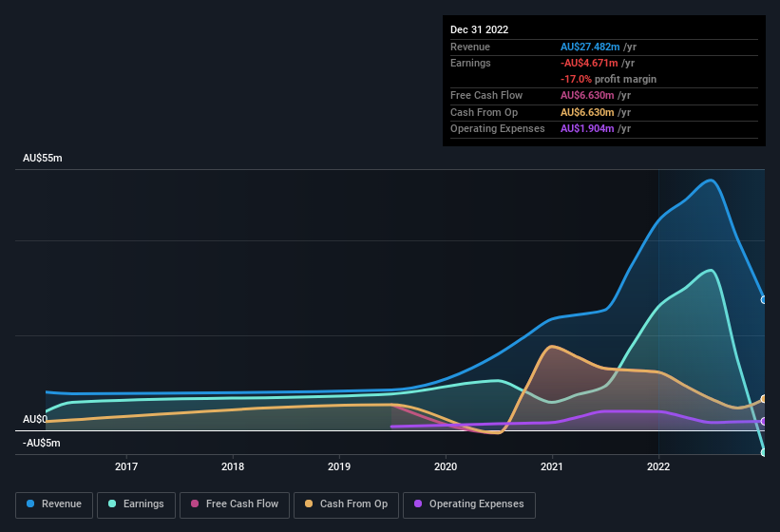Click the Earnings row label in the tooltip
Image resolution: width=780 pixels, height=532 pixels.
(x=470, y=63)
